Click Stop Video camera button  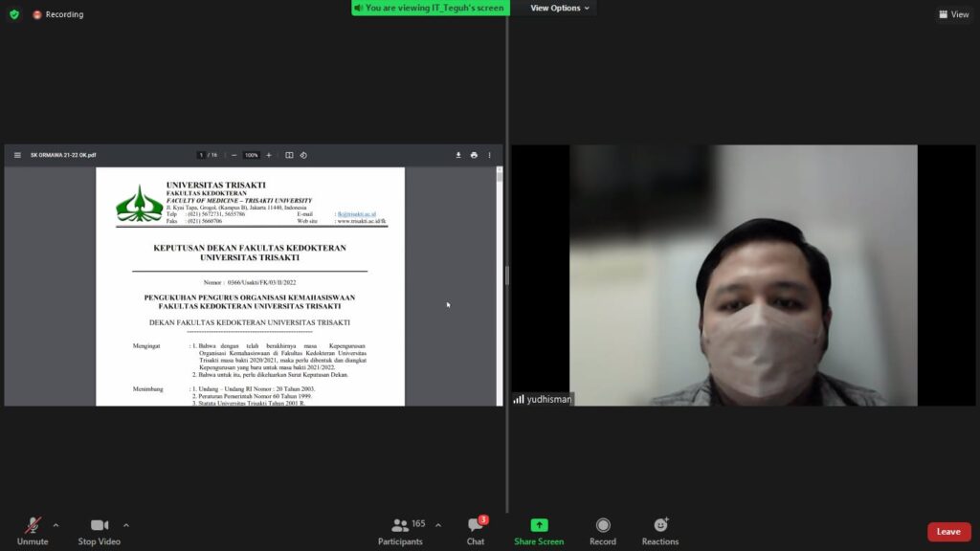pyautogui.click(x=100, y=532)
